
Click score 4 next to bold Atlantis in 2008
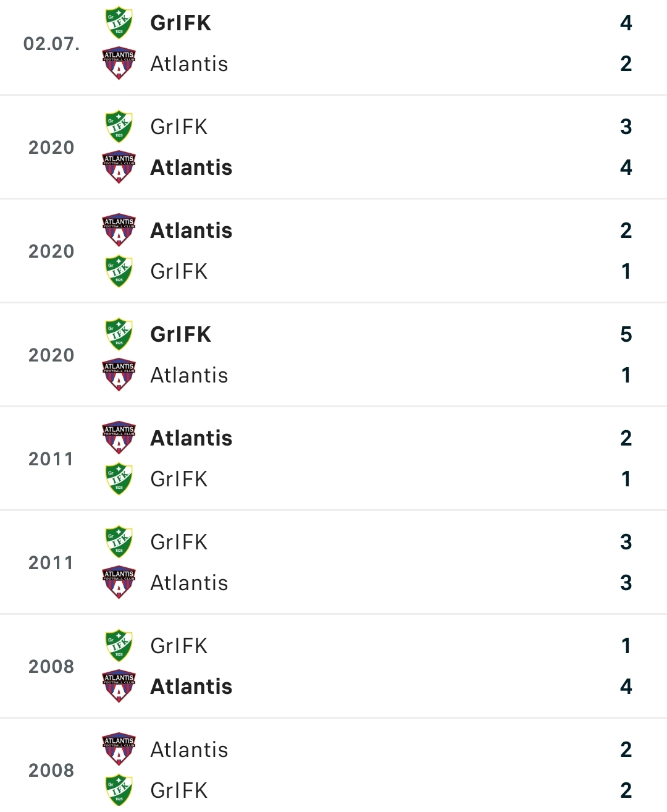tap(626, 687)
